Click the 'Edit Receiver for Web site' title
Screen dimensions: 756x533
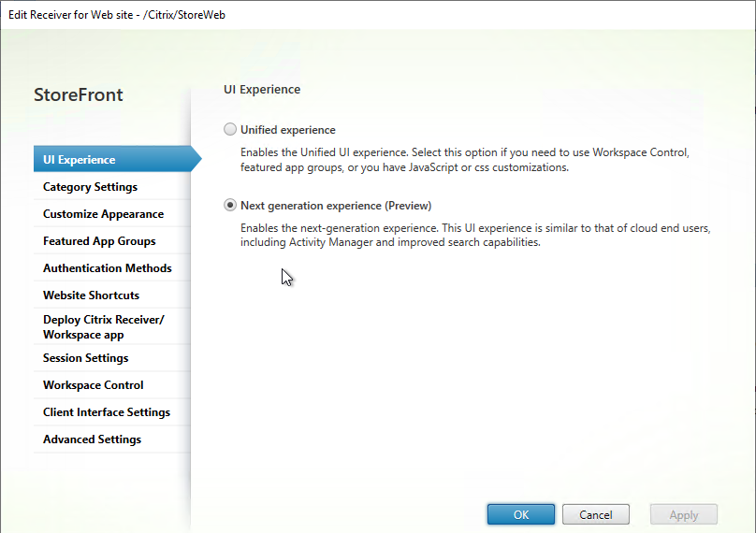[x=117, y=14]
